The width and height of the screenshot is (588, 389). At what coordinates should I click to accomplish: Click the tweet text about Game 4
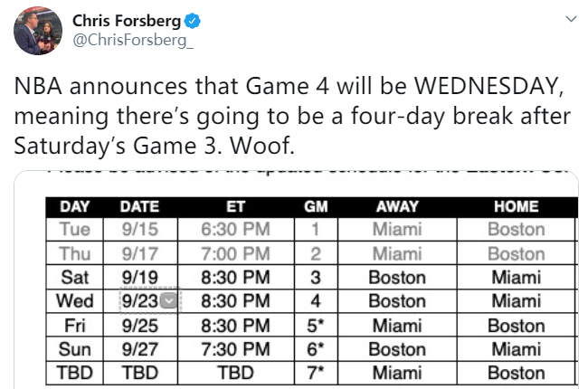pyautogui.click(x=294, y=115)
